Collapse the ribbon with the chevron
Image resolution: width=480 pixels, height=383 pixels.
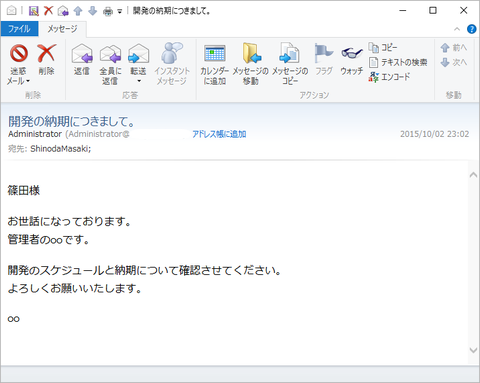(x=457, y=29)
